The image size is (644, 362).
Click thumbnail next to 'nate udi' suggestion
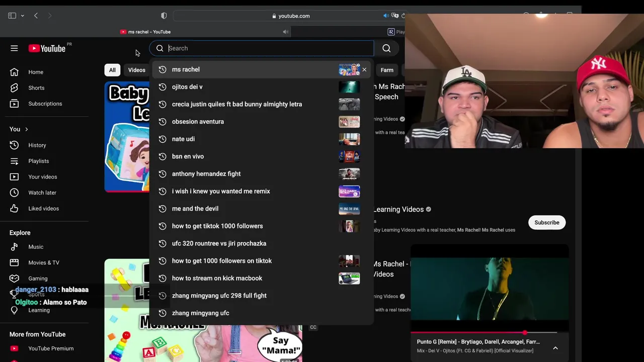click(x=349, y=139)
